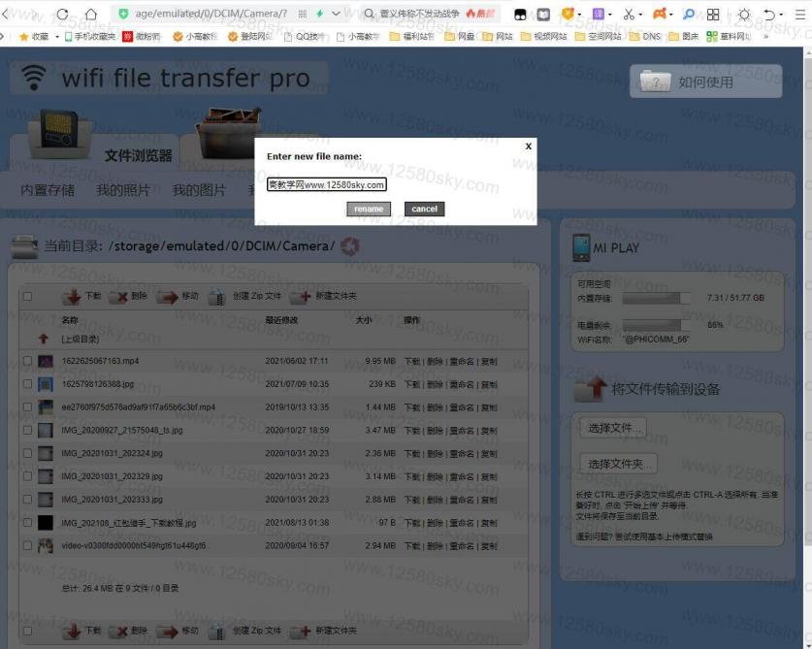Click the refresh icon beside 当前目录 path
Screen dimensions: 812x649
pyautogui.click(x=350, y=246)
